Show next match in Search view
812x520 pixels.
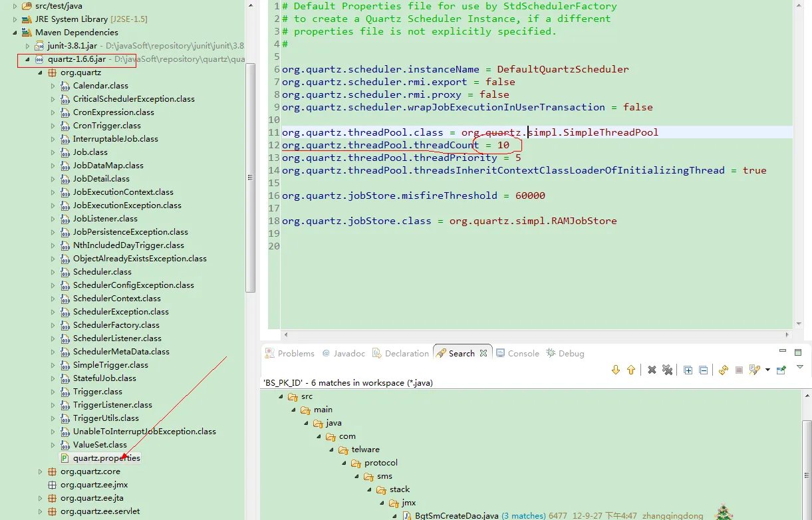point(616,370)
